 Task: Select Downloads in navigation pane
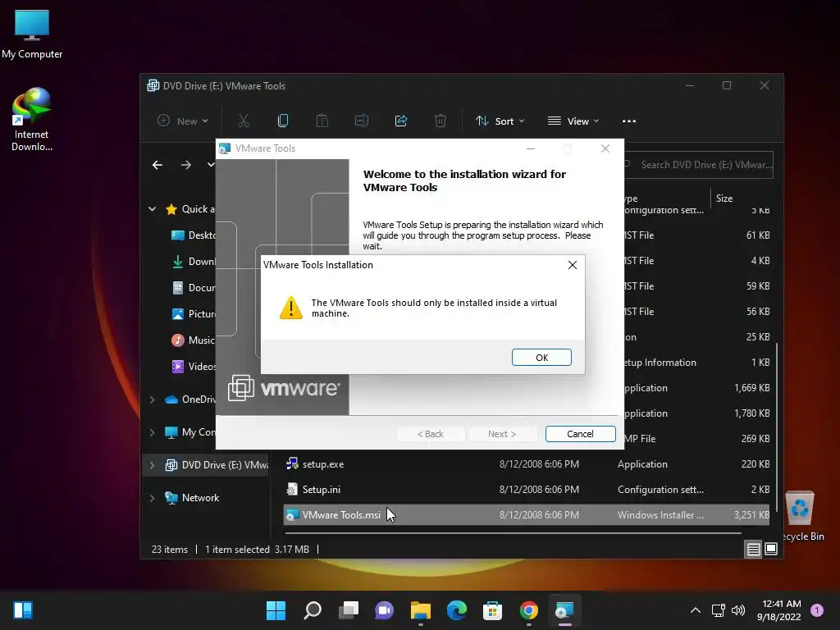point(193,262)
